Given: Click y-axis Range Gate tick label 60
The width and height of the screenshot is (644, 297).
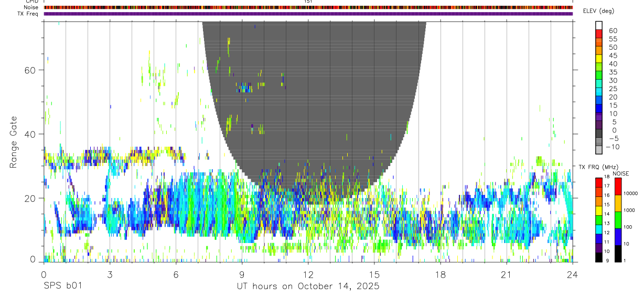Looking at the screenshot, I should point(31,70).
